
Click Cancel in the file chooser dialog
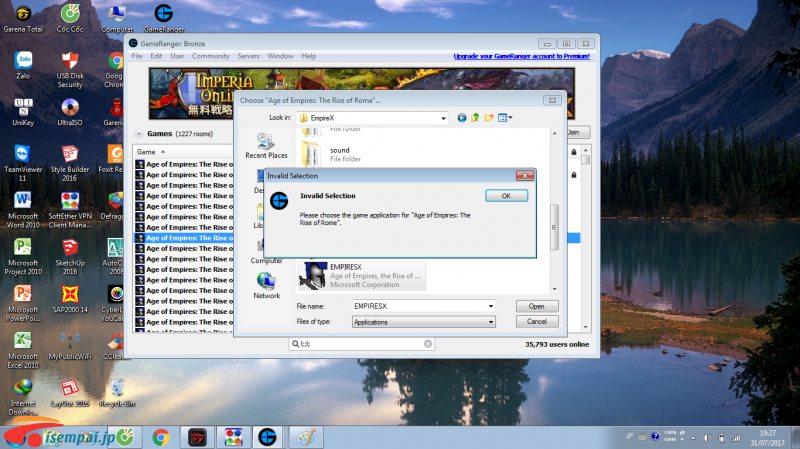coord(536,322)
